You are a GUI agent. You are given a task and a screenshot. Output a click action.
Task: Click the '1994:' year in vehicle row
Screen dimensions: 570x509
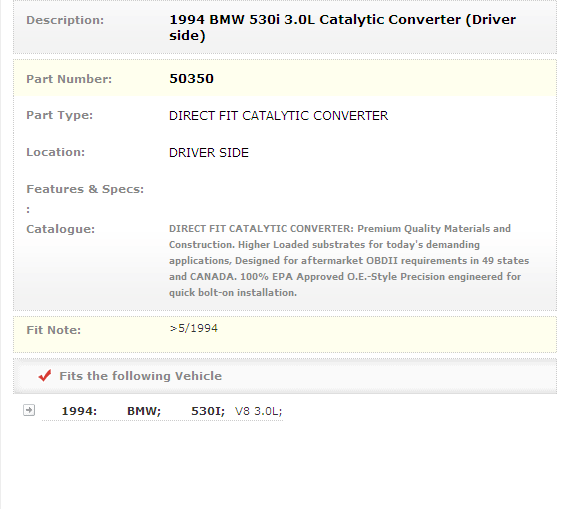coord(79,411)
